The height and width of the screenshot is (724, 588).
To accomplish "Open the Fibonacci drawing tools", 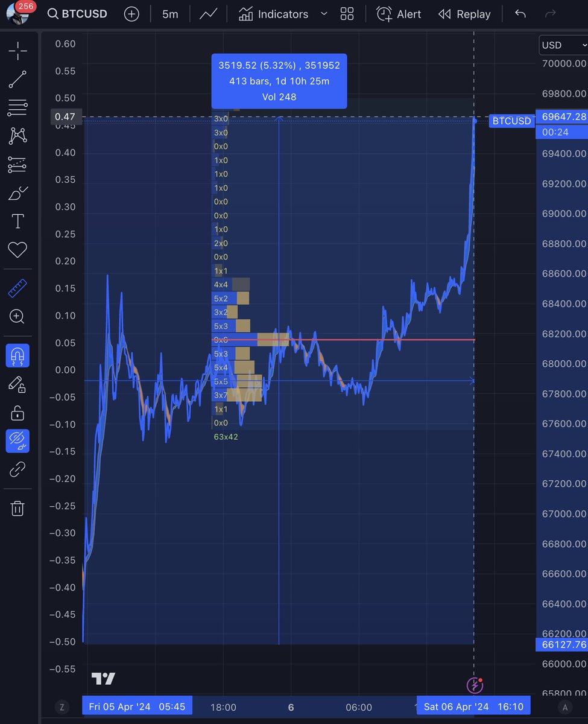I will coord(17,107).
